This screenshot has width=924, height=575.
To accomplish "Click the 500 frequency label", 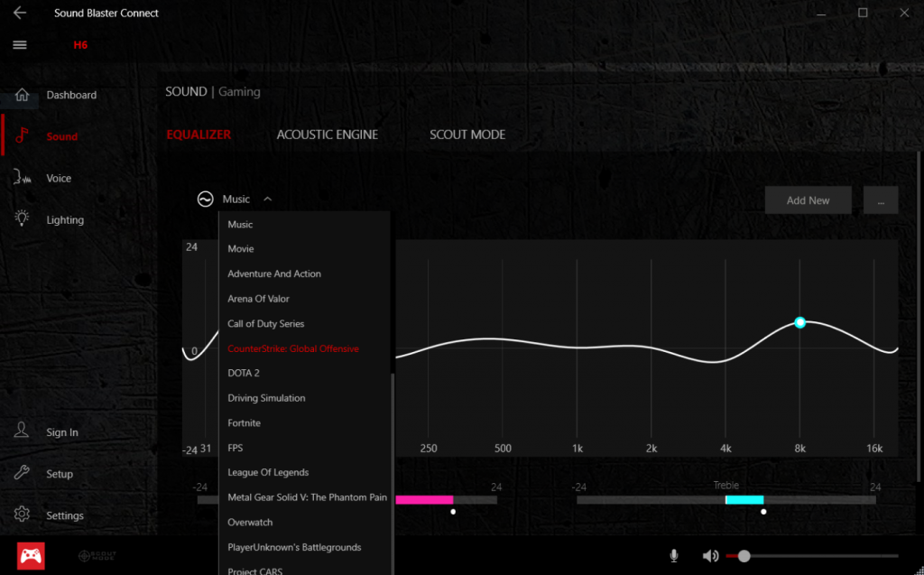I will 503,449.
